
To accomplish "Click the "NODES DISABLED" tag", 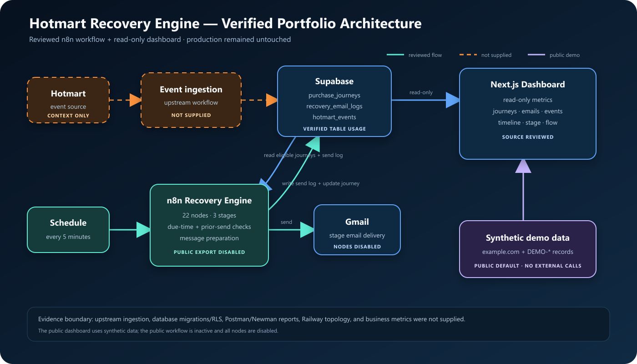I will pyautogui.click(x=357, y=247).
